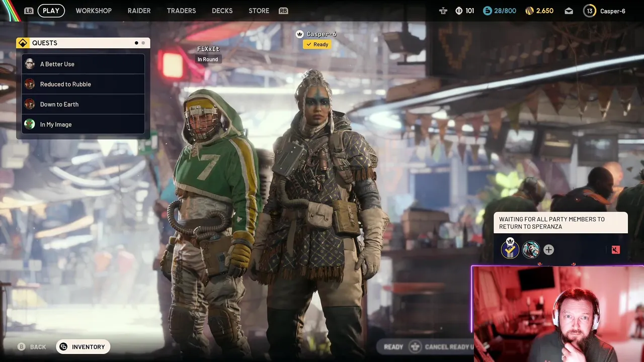The width and height of the screenshot is (644, 362).
Task: Select party leader avatar in party panel
Action: (x=510, y=249)
